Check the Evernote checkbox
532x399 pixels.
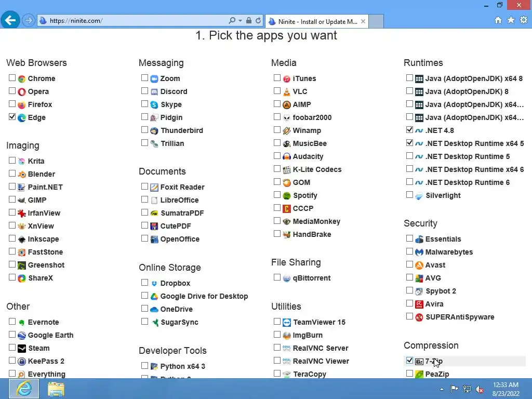coord(12,321)
